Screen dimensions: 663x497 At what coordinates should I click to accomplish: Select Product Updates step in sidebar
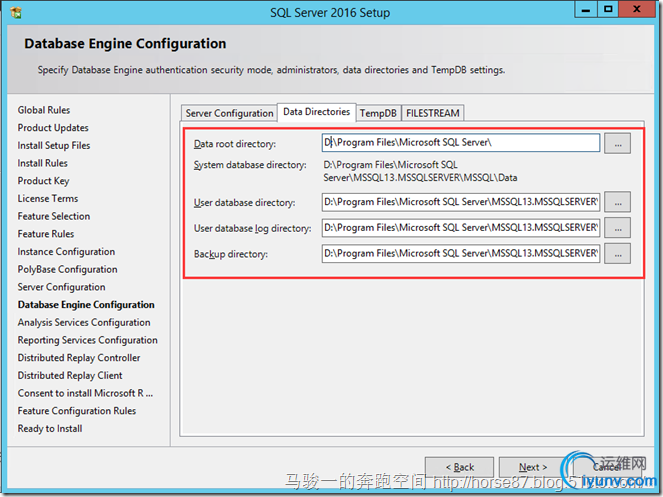(x=53, y=128)
